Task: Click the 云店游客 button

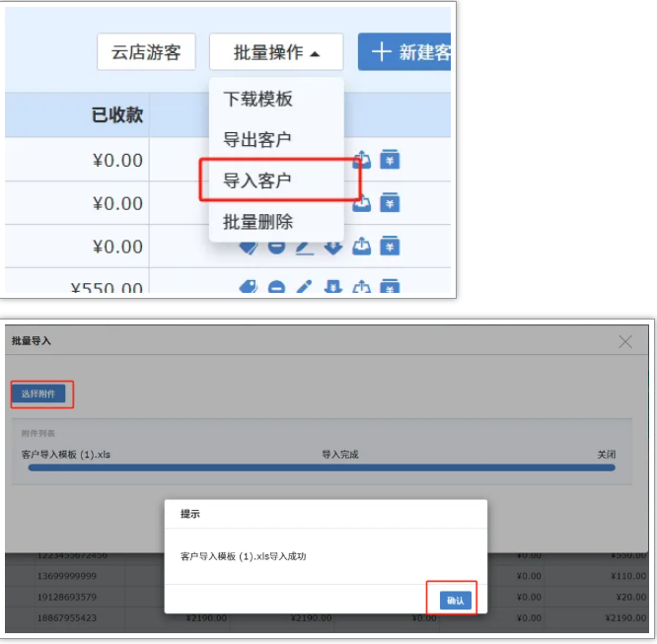Action: pos(146,52)
